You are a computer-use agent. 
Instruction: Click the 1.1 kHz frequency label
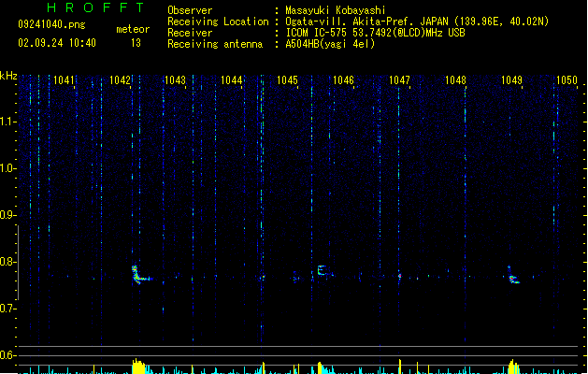[x=8, y=122]
